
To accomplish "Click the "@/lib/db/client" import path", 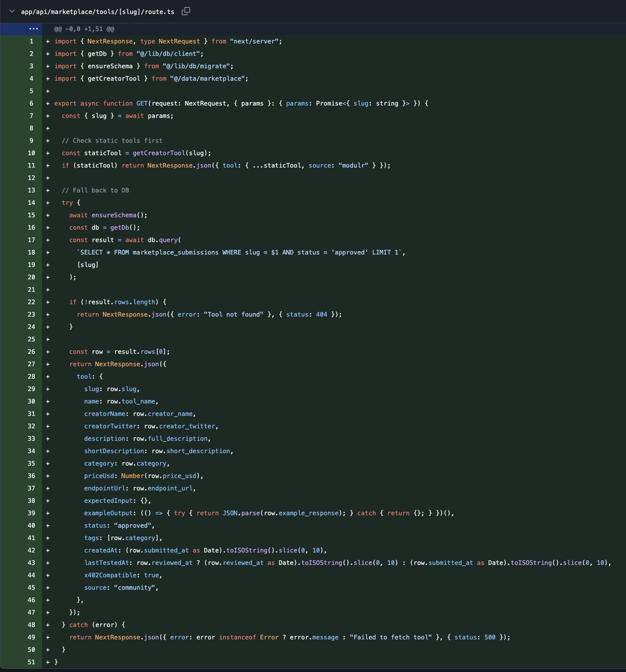I will point(168,54).
